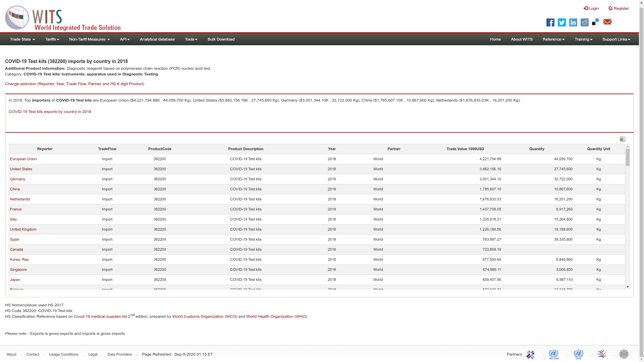The image size is (644, 362).
Task: Open the World Bank globe partner logo
Action: pos(624,354)
